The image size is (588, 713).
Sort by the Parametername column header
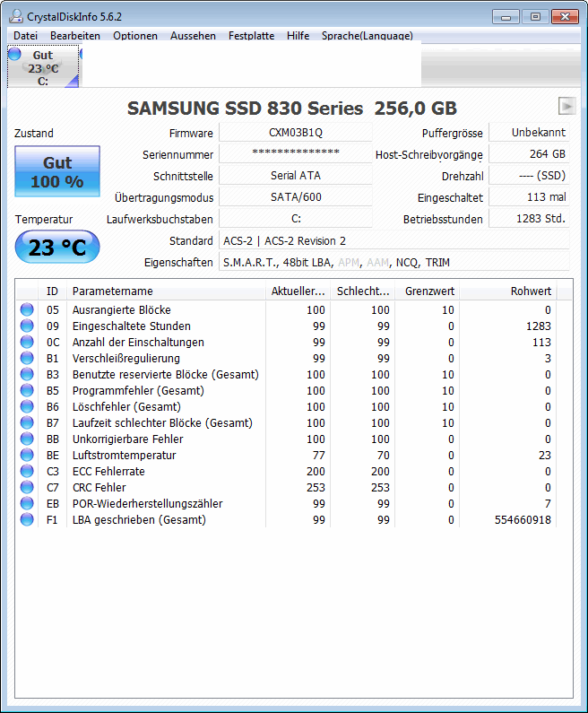pos(167,291)
